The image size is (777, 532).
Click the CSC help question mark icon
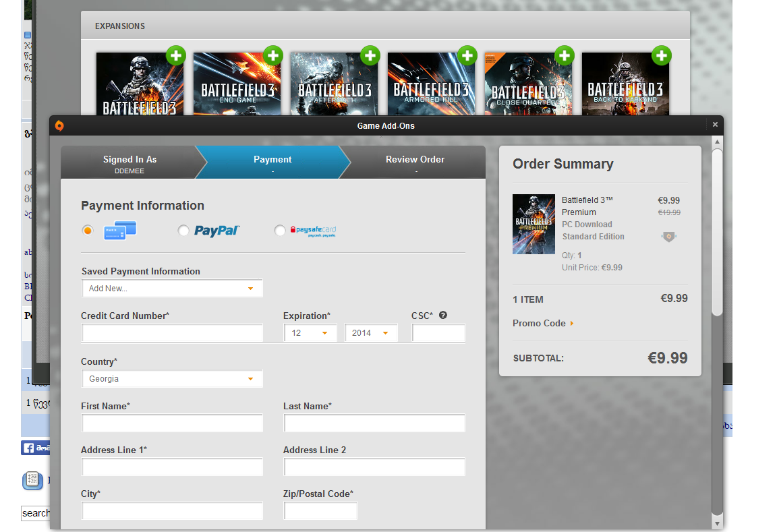[x=443, y=315]
